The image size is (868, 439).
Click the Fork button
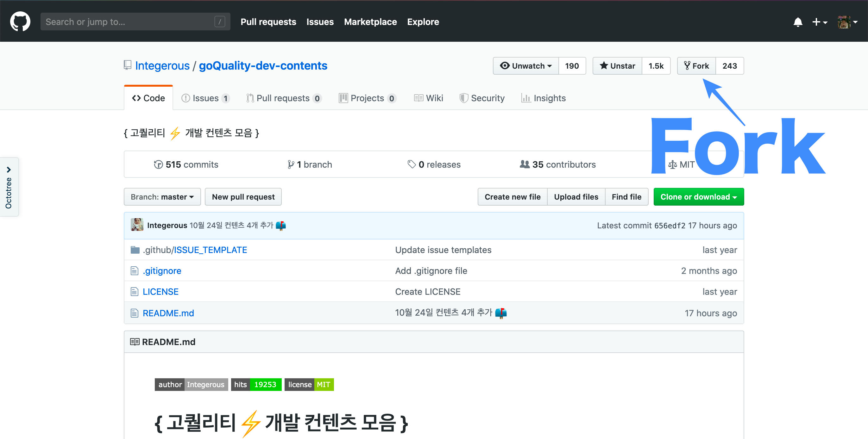pos(696,66)
